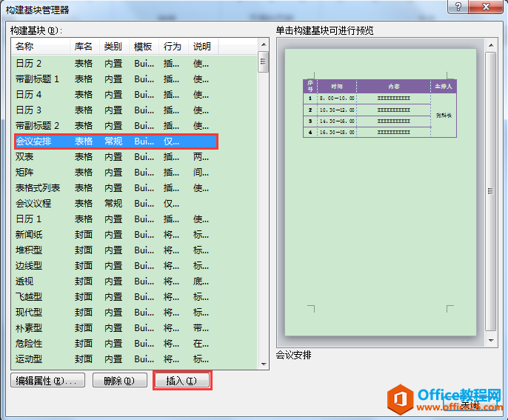Select the 日历 2 row
The height and width of the screenshot is (420, 508).
click(117, 64)
